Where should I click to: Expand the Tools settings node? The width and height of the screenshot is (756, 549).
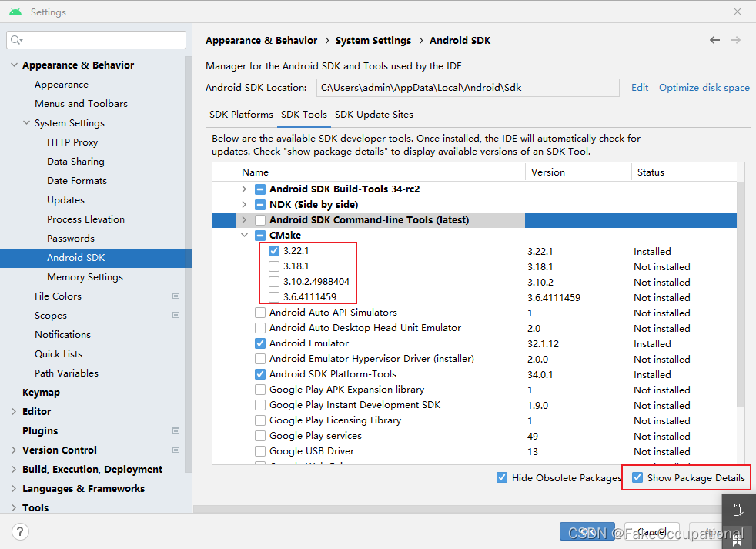[14, 507]
